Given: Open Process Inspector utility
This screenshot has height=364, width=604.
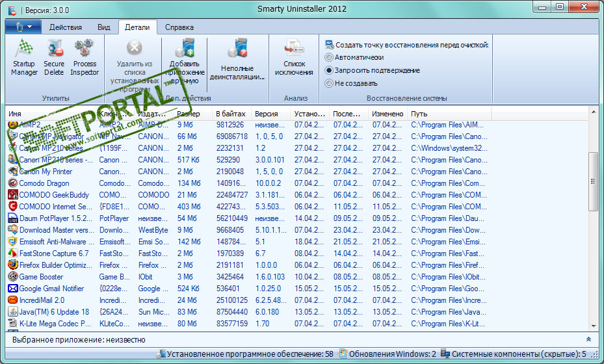Looking at the screenshot, I should 85,58.
